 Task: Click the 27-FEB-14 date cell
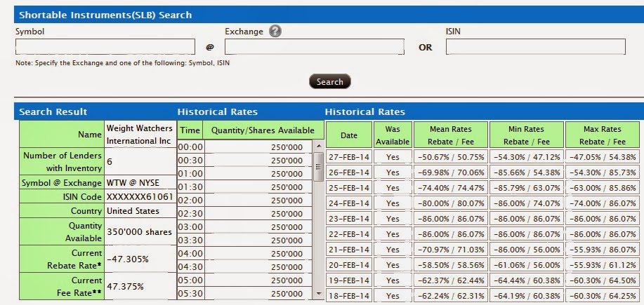pyautogui.click(x=349, y=157)
